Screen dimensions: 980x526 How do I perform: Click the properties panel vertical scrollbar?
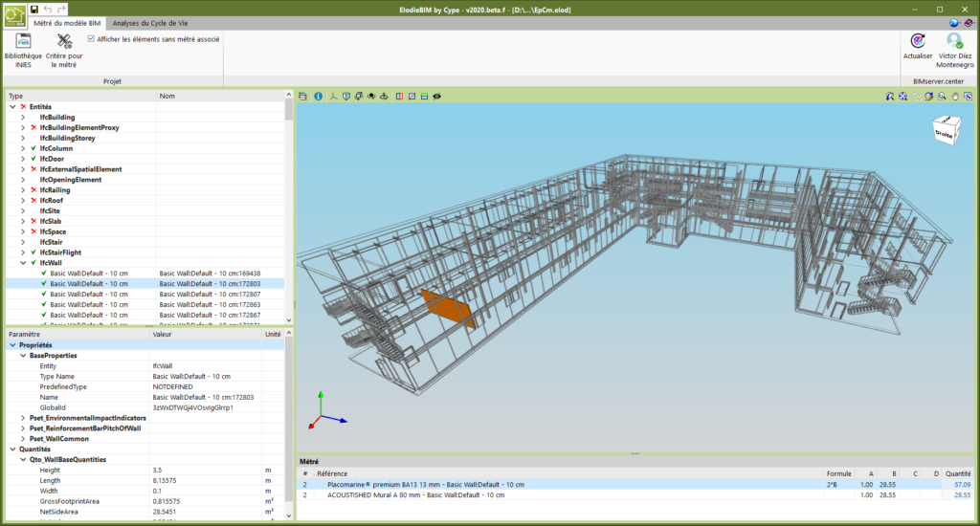289,425
